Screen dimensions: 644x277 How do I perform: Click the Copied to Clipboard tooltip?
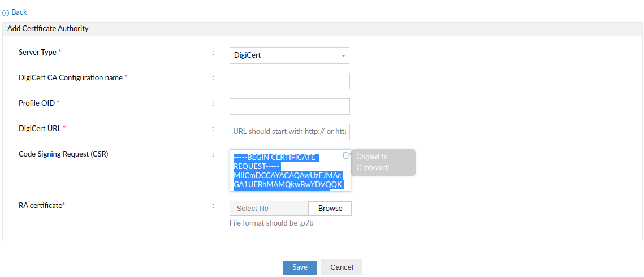[x=383, y=162]
